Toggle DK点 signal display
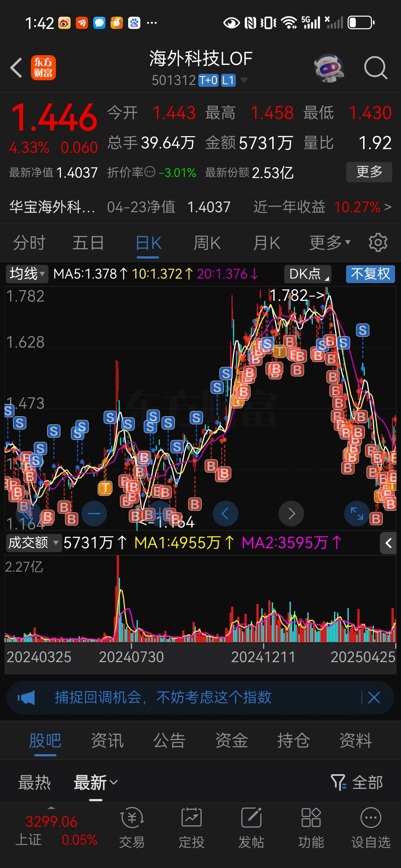This screenshot has height=868, width=401. [307, 274]
